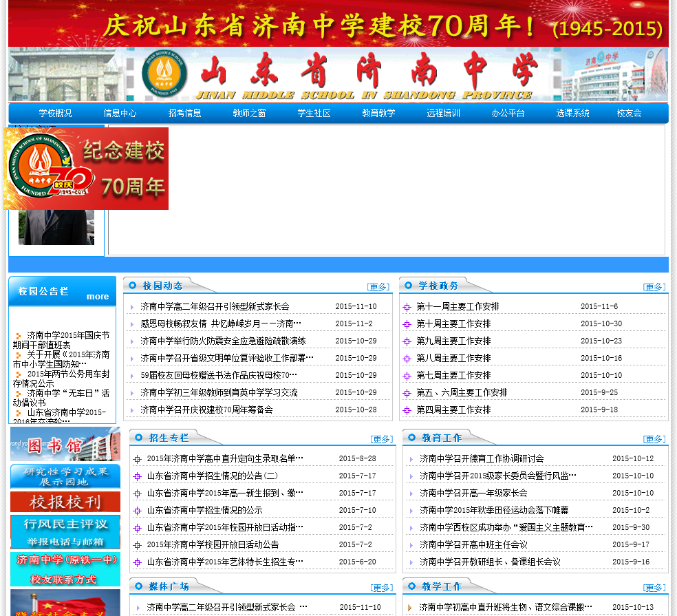Open the 办公平台 navigation item

(508, 113)
